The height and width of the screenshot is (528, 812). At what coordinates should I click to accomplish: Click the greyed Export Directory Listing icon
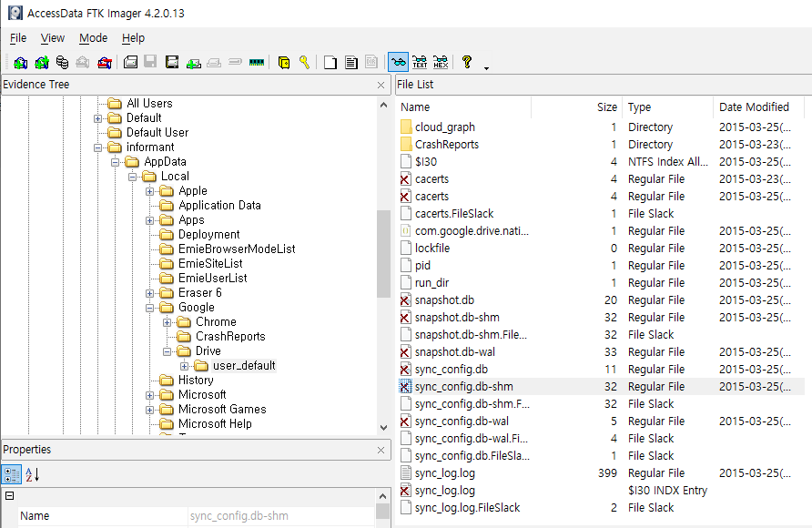371,63
